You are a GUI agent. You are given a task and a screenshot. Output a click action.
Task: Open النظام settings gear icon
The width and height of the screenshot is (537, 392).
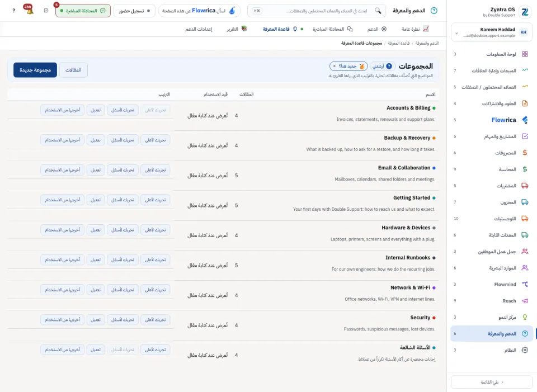coord(525,350)
